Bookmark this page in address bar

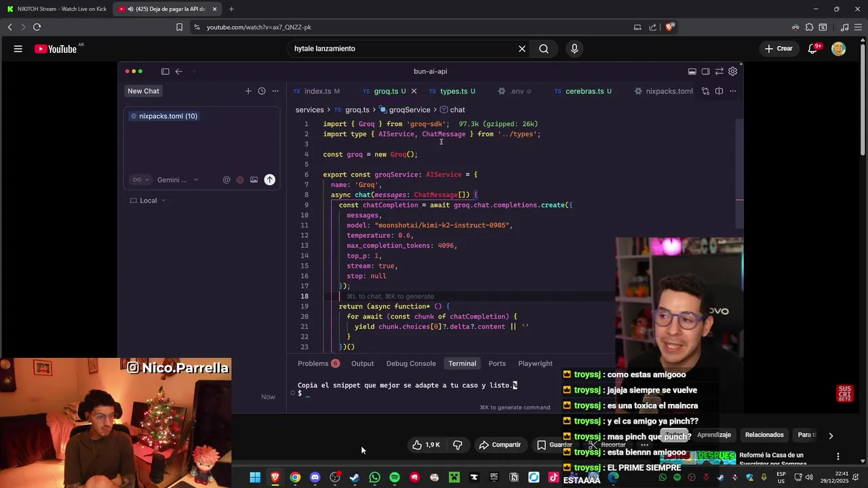tap(179, 27)
